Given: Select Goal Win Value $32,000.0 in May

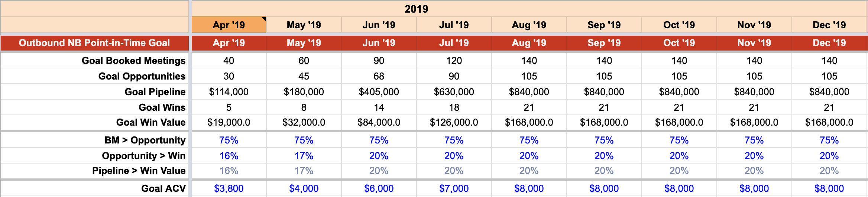Looking at the screenshot, I should click(304, 122).
